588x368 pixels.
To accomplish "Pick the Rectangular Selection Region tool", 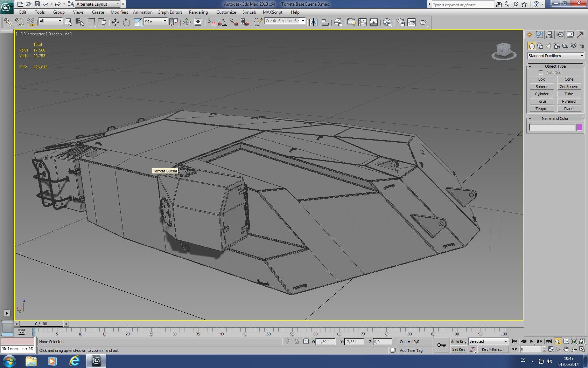I will (91, 22).
